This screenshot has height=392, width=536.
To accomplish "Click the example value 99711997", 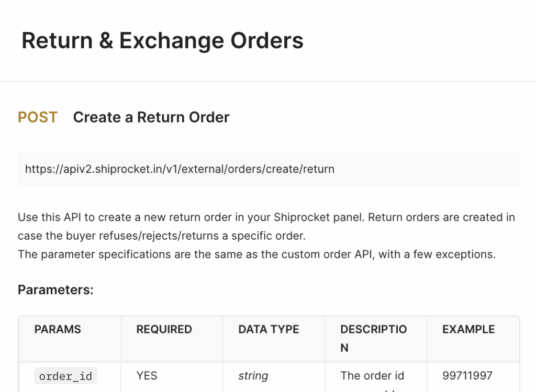I will 467,376.
